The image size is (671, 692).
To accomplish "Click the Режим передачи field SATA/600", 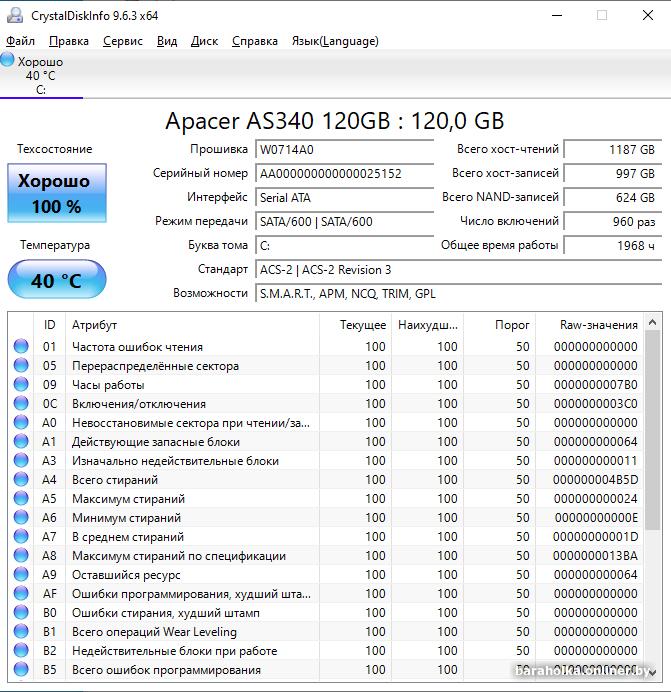I will (344, 221).
